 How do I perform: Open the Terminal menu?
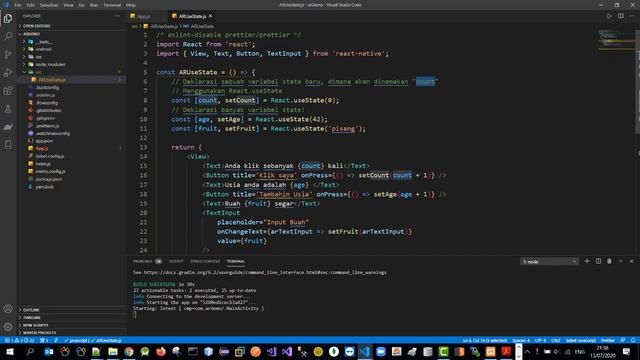(112, 5)
